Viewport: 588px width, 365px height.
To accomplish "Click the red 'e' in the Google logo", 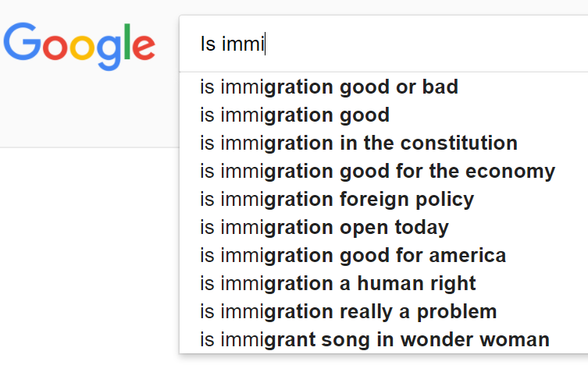I will coord(143,48).
